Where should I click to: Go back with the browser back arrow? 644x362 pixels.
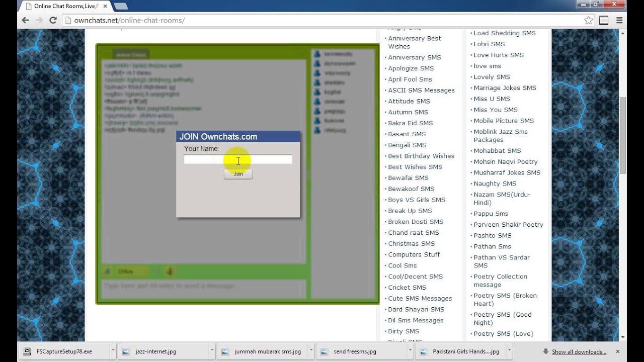coord(26,21)
